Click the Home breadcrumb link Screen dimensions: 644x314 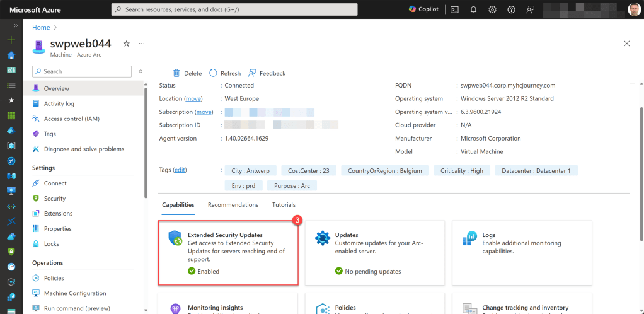[x=41, y=28]
